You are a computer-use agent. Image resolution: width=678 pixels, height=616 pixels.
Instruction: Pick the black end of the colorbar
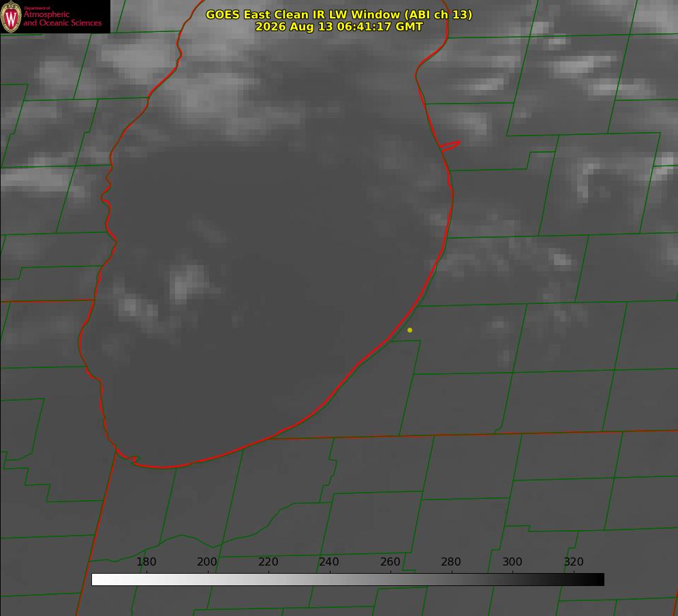coord(598,580)
